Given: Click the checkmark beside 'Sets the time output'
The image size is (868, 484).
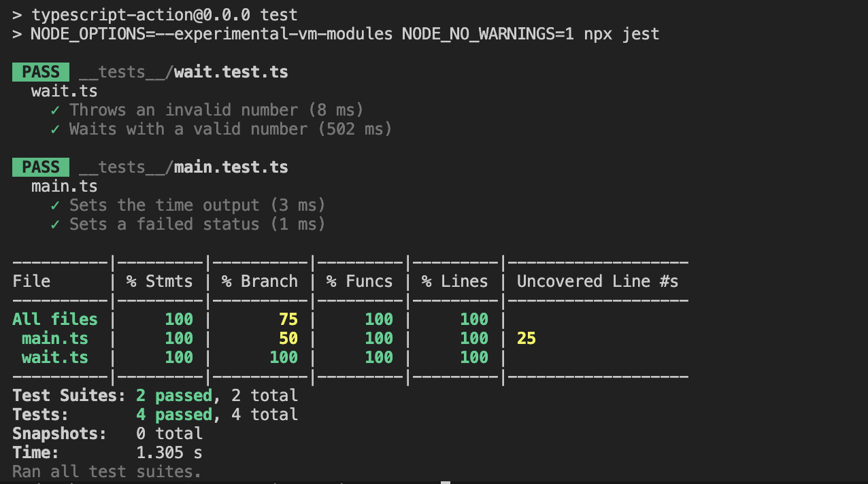Looking at the screenshot, I should coord(55,205).
